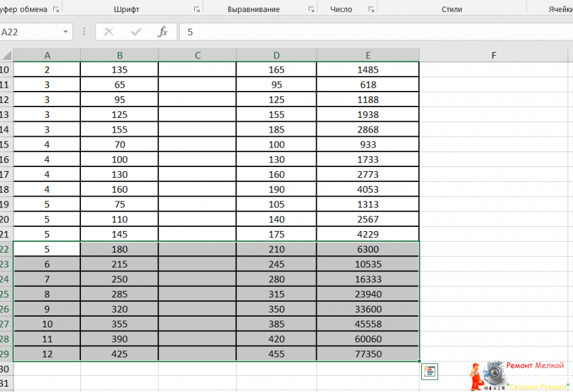The height and width of the screenshot is (392, 573).
Task: Click the Enter checkmark icon in formula bar
Action: [135, 32]
